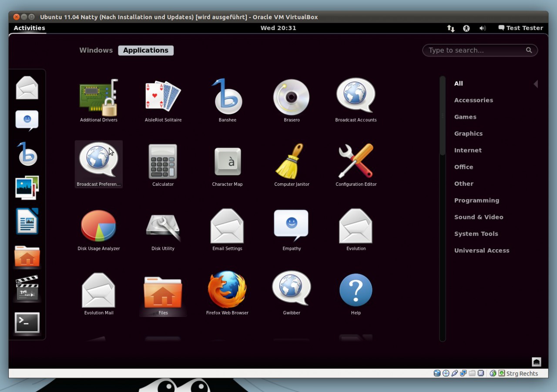The height and width of the screenshot is (392, 557).
Task: Launch Banshee from the dash sidebar
Action: 27,154
